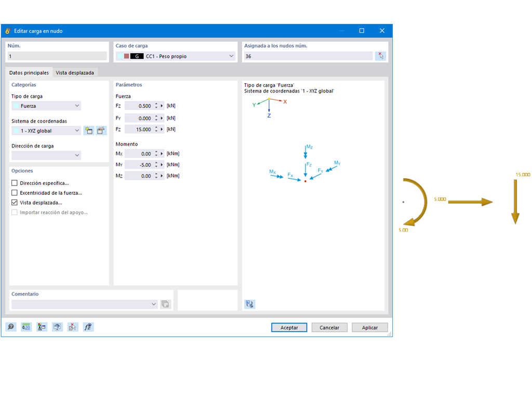Click My arrow menu button
This screenshot has height=399, width=532.
point(162,165)
